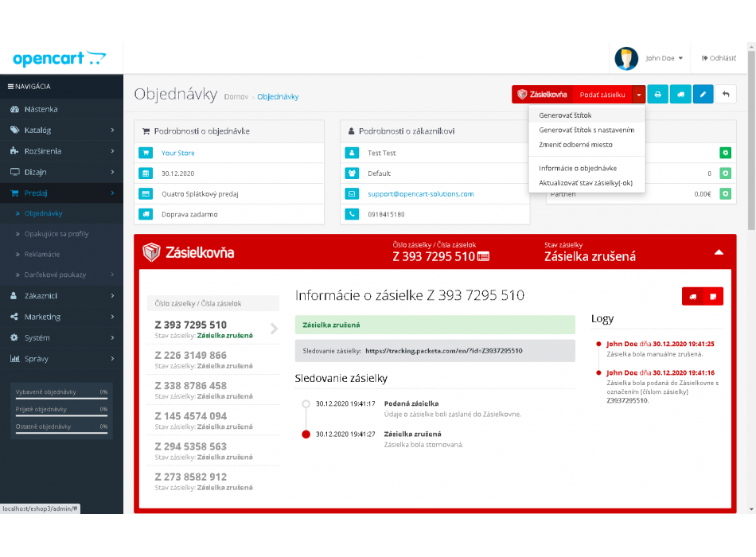Select shipment Z 273 8582 912 in the list

(213, 481)
